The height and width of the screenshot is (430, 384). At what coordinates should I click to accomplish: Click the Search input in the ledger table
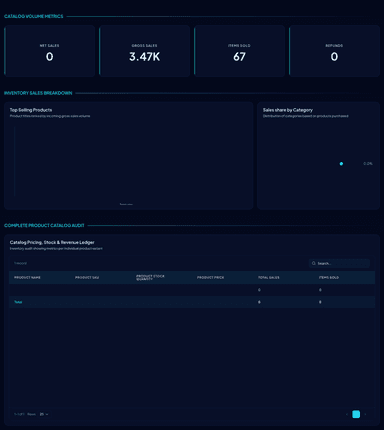(339, 263)
